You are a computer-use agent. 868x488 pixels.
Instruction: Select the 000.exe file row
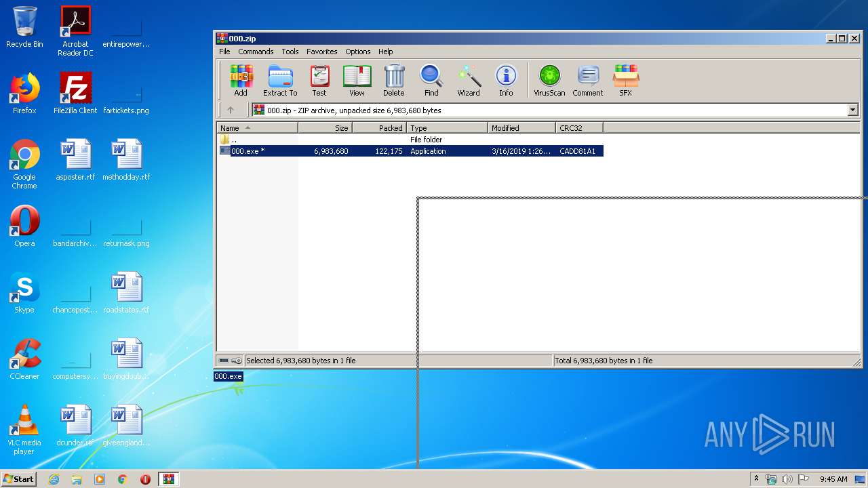pyautogui.click(x=410, y=151)
